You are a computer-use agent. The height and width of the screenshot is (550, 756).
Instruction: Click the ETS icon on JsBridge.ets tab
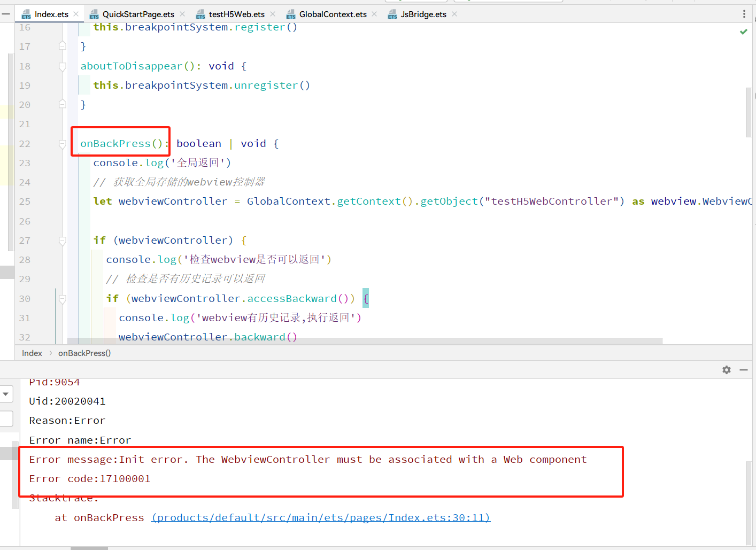[x=392, y=14]
